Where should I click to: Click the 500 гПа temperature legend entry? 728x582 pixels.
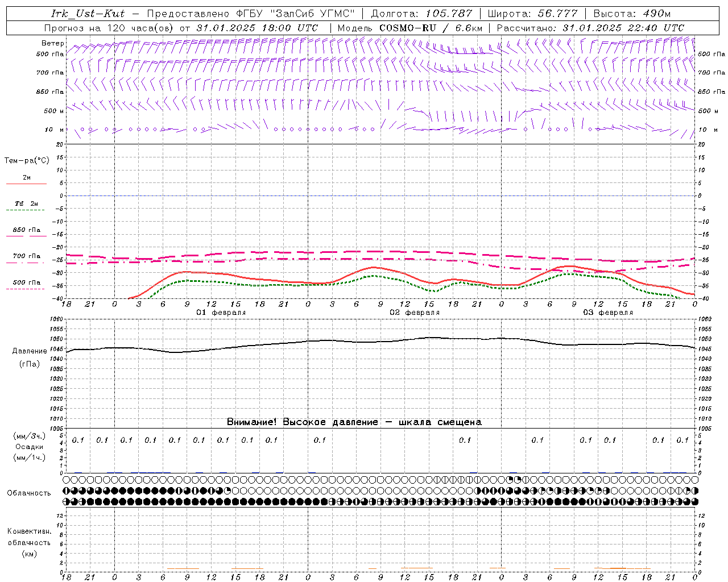27,282
